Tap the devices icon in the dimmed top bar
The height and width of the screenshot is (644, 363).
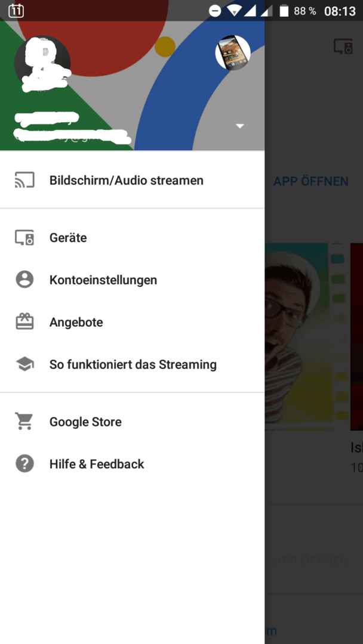(343, 47)
